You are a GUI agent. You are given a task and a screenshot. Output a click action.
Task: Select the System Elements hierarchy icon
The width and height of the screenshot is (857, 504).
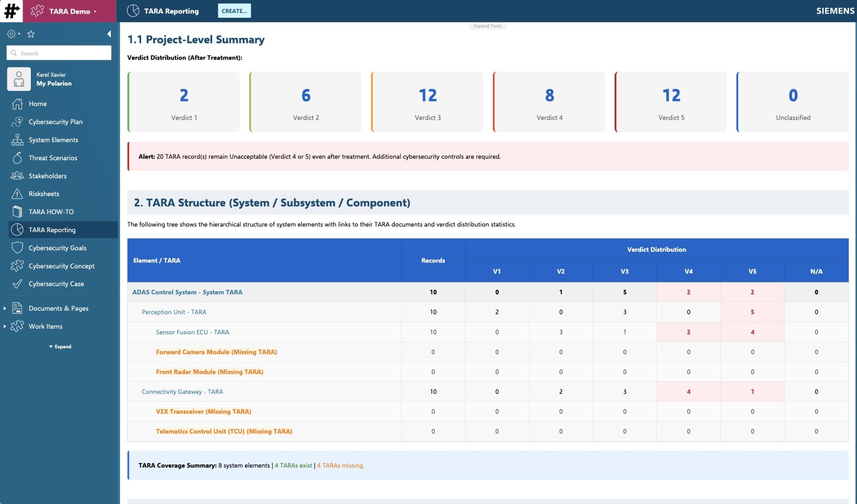17,140
